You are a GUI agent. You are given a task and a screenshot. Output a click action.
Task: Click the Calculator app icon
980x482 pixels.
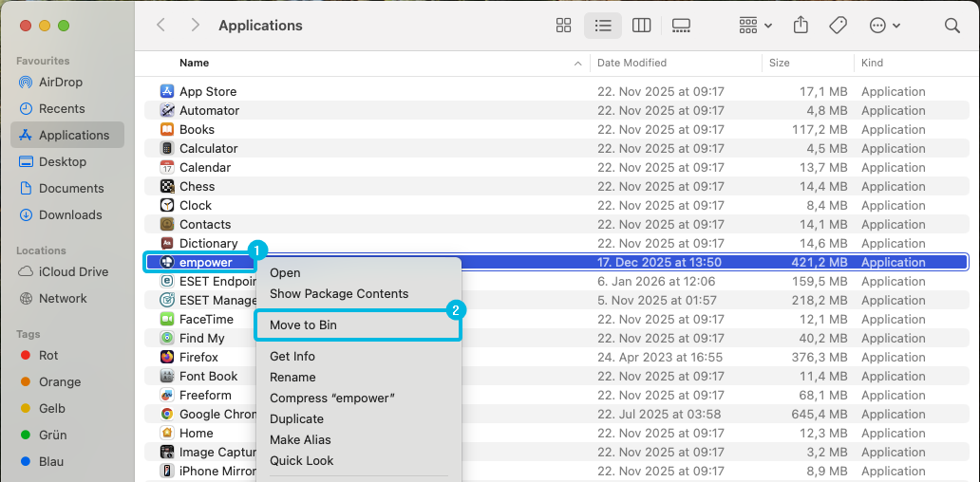click(167, 149)
